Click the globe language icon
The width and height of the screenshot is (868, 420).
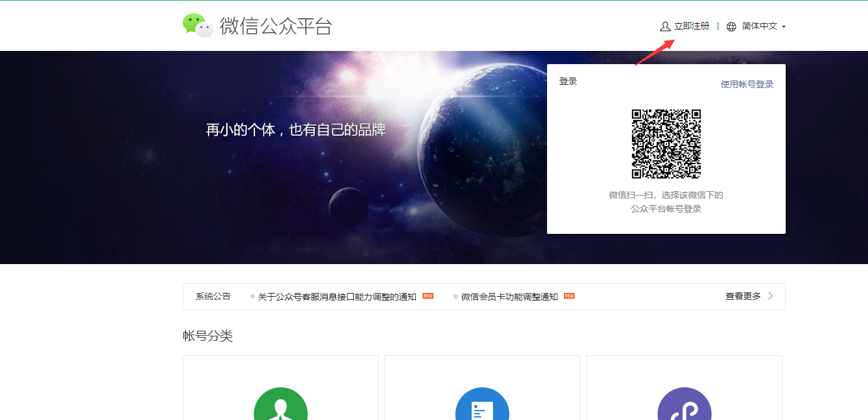coord(731,26)
